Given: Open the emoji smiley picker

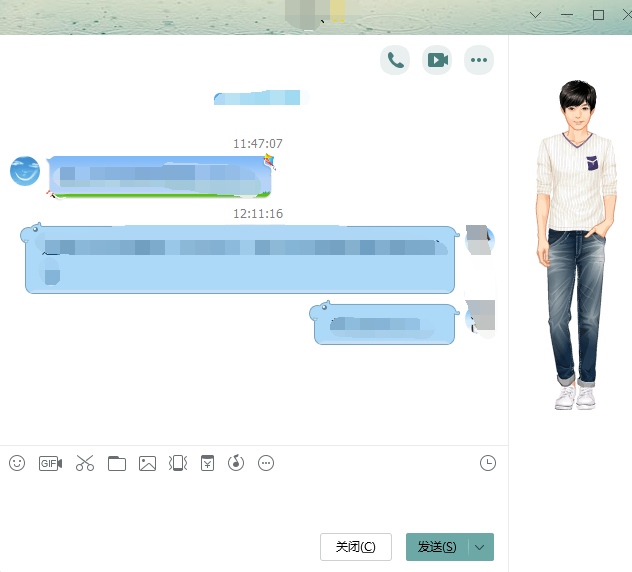Looking at the screenshot, I should point(17,463).
